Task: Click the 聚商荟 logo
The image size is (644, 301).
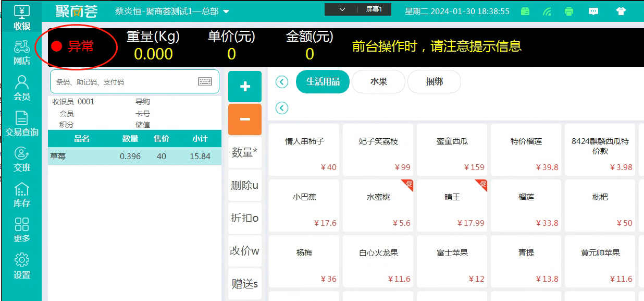Action: tap(77, 11)
